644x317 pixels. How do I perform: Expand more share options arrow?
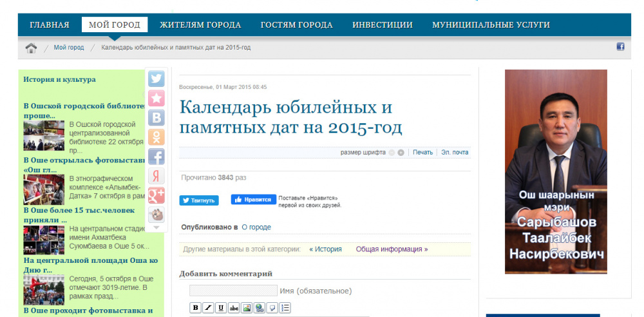pyautogui.click(x=156, y=227)
